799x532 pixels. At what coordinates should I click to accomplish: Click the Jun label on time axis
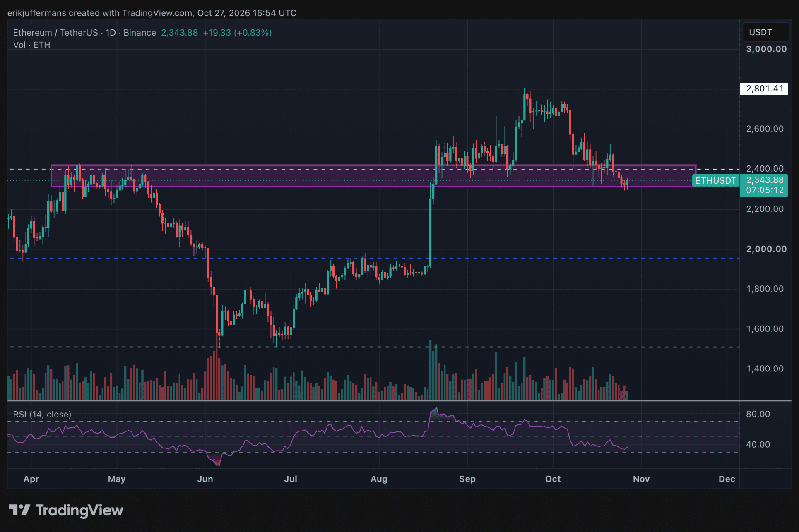tap(205, 479)
